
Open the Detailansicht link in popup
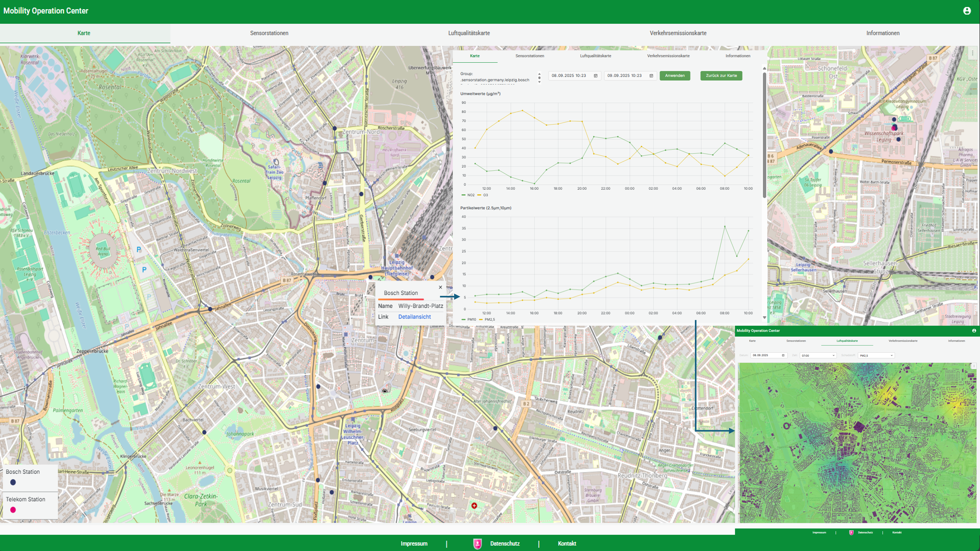click(414, 317)
